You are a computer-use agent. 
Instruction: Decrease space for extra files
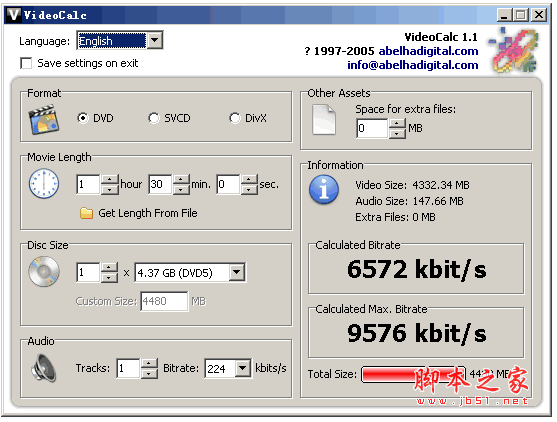point(397,133)
